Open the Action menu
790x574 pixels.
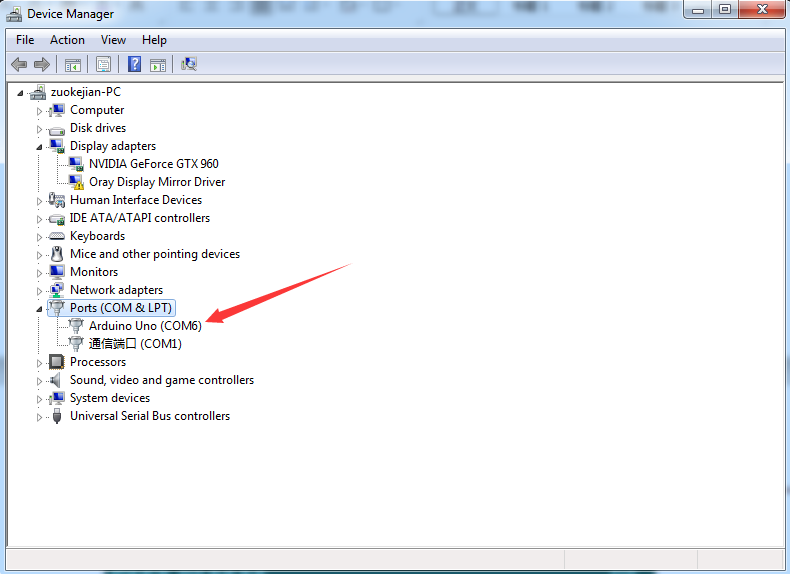(x=67, y=40)
